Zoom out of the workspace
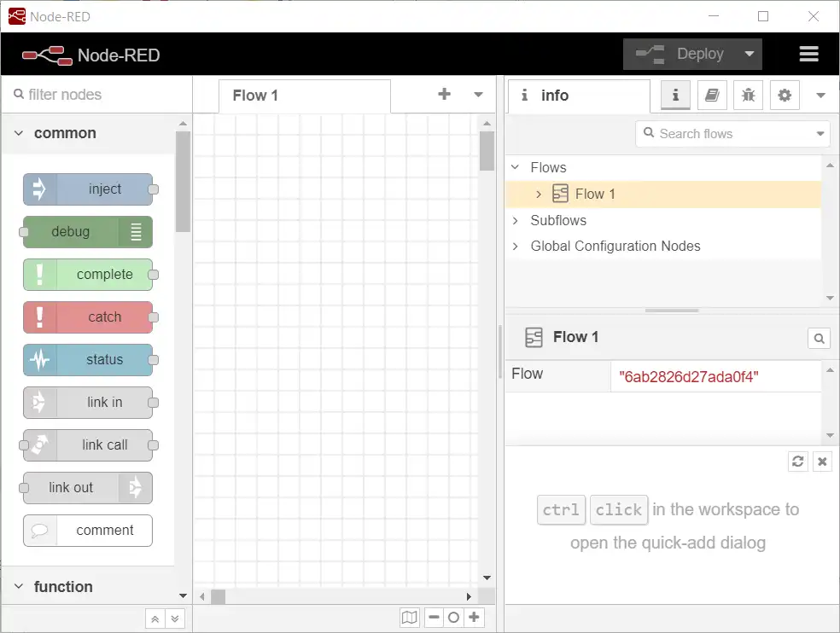 (434, 618)
